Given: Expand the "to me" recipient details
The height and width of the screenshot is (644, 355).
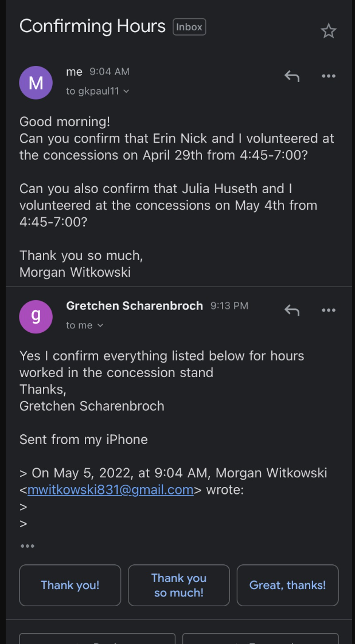Looking at the screenshot, I should coord(100,325).
